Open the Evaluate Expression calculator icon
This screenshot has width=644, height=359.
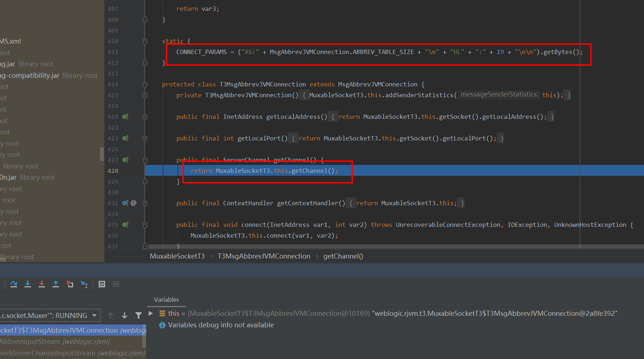pyautogui.click(x=102, y=284)
